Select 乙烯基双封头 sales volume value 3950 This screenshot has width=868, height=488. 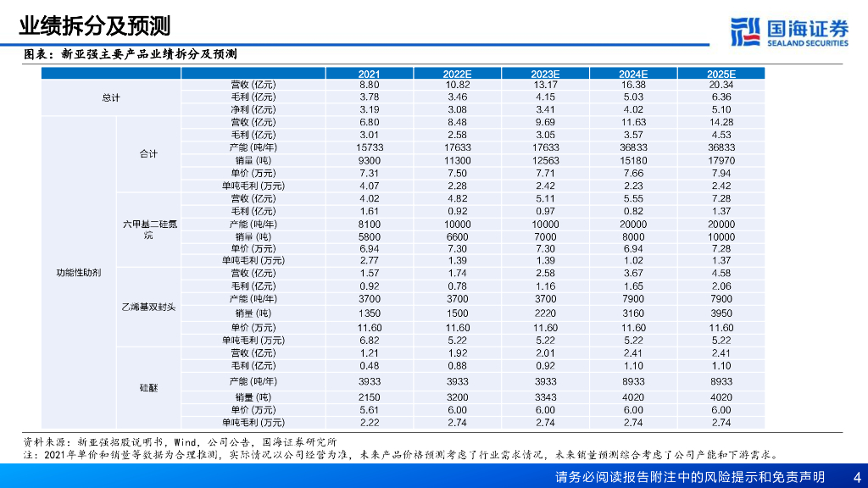[721, 313]
